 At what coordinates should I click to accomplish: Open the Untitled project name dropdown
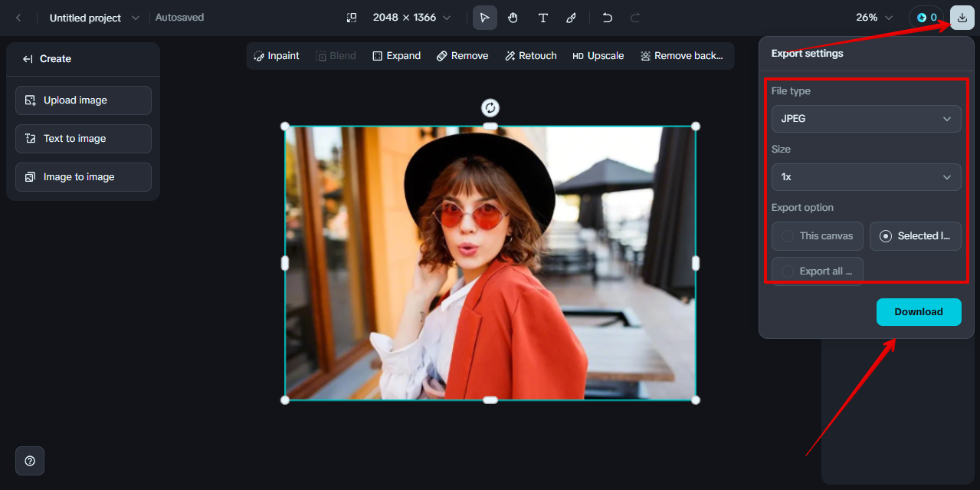click(94, 18)
